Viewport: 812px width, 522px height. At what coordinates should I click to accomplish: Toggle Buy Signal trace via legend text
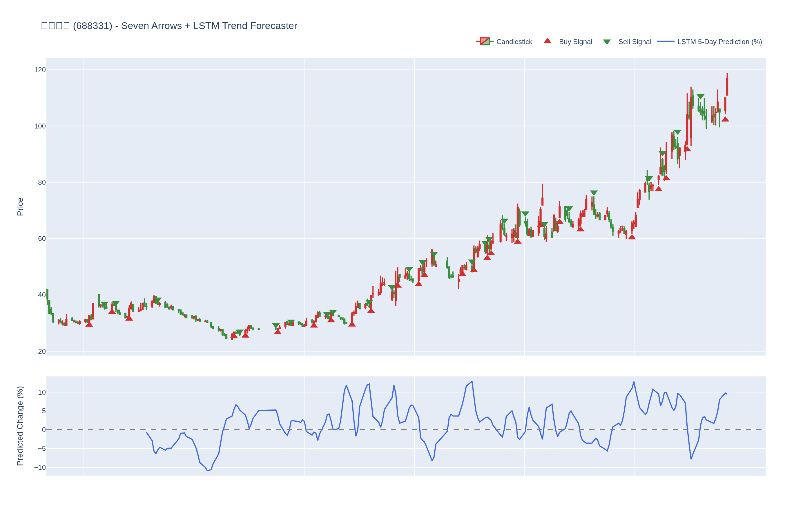(x=575, y=42)
